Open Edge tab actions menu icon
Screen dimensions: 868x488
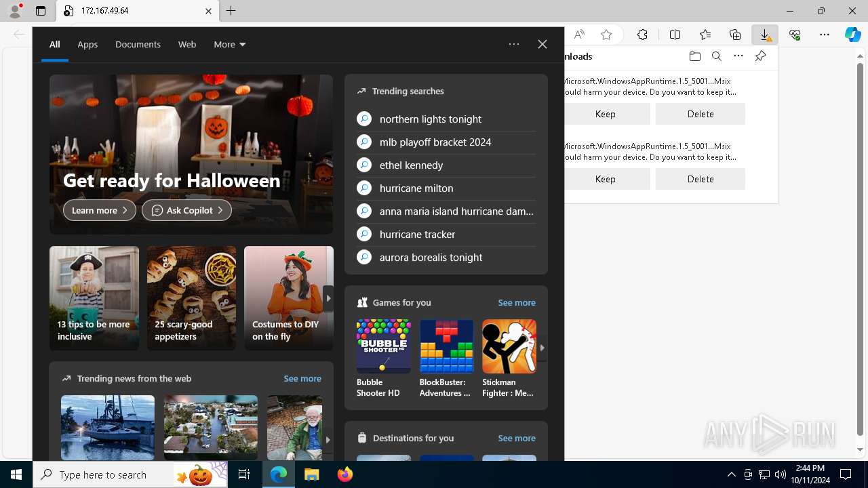[x=41, y=11]
